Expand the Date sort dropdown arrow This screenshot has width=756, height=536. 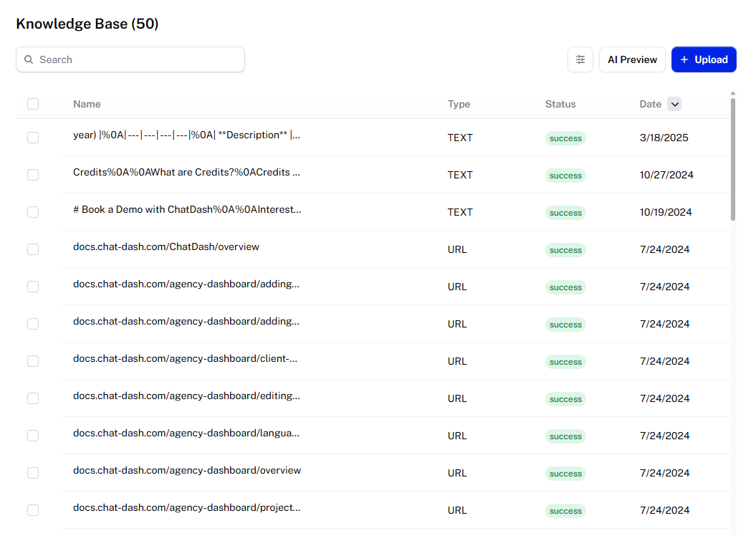tap(674, 104)
